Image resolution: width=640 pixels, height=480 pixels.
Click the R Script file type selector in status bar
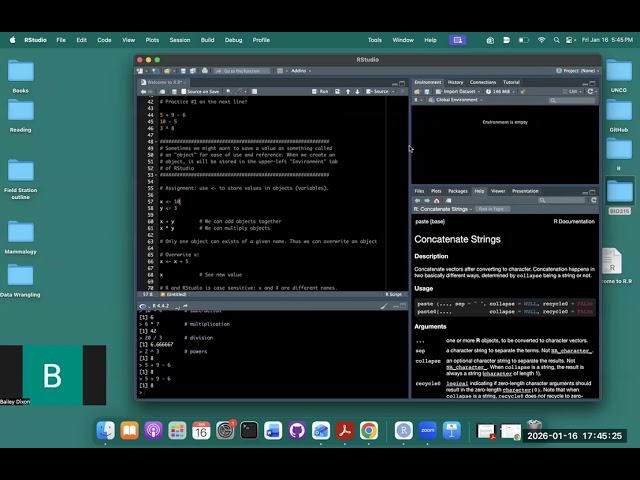(x=395, y=294)
